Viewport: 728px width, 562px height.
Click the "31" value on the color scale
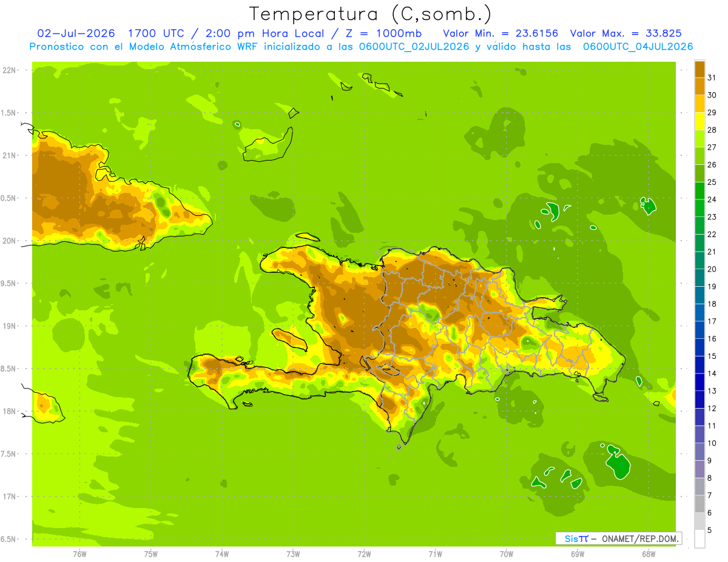712,78
